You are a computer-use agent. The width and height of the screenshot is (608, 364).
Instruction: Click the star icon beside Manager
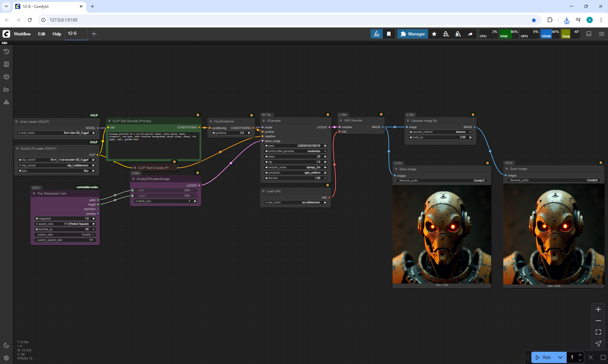[x=434, y=34]
